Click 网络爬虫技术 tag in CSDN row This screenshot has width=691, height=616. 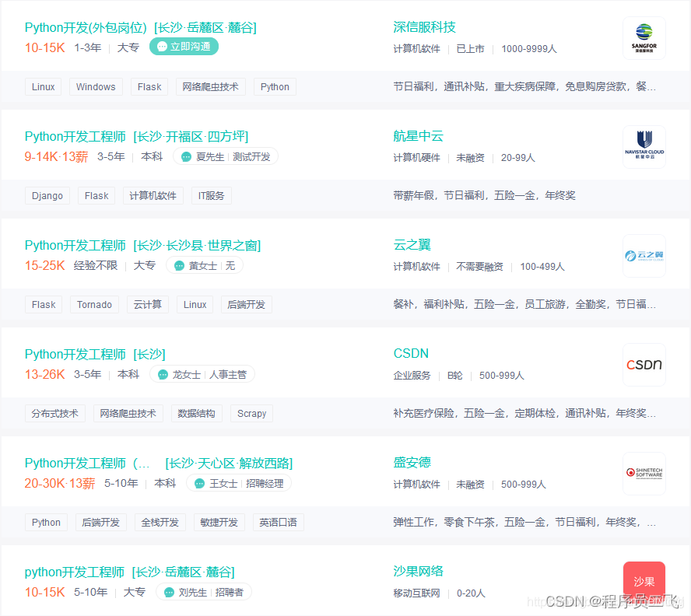(x=128, y=413)
